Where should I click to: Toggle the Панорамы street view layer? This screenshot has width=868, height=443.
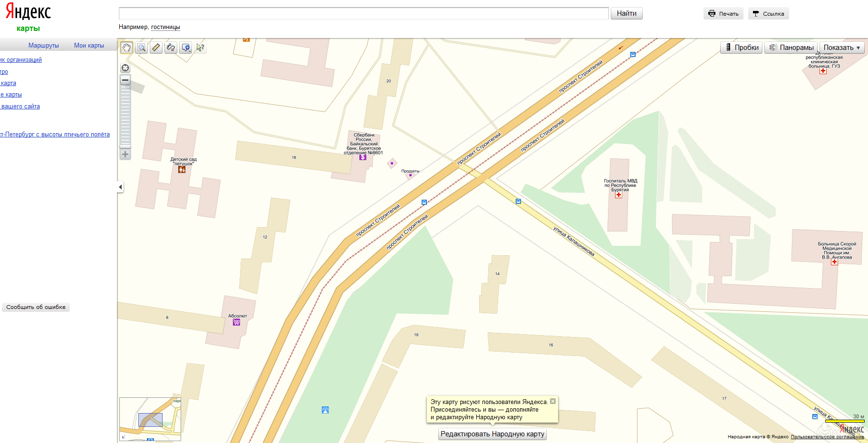pos(791,48)
